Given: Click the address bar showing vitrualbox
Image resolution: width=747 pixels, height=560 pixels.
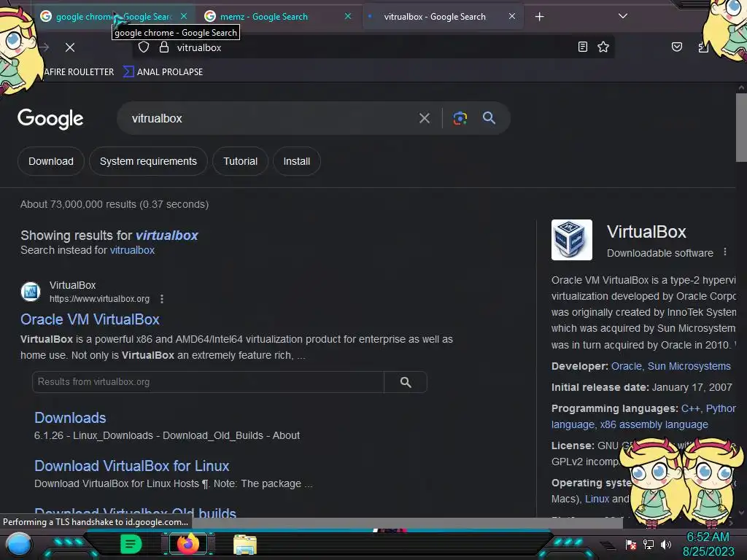Looking at the screenshot, I should click(371, 47).
